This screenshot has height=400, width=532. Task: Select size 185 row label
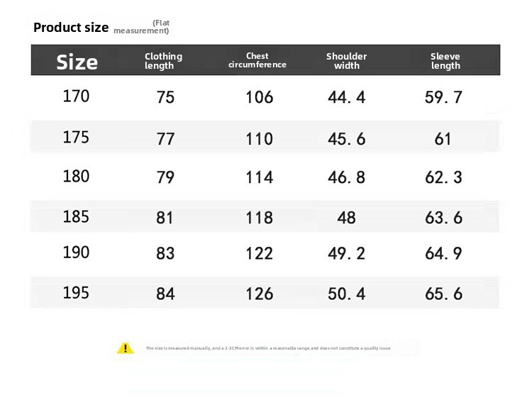pos(77,217)
